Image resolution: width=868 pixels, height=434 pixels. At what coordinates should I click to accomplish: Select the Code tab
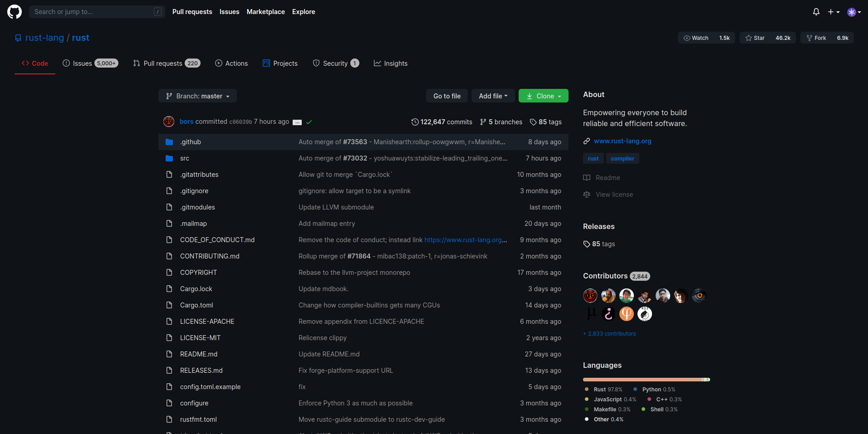35,63
